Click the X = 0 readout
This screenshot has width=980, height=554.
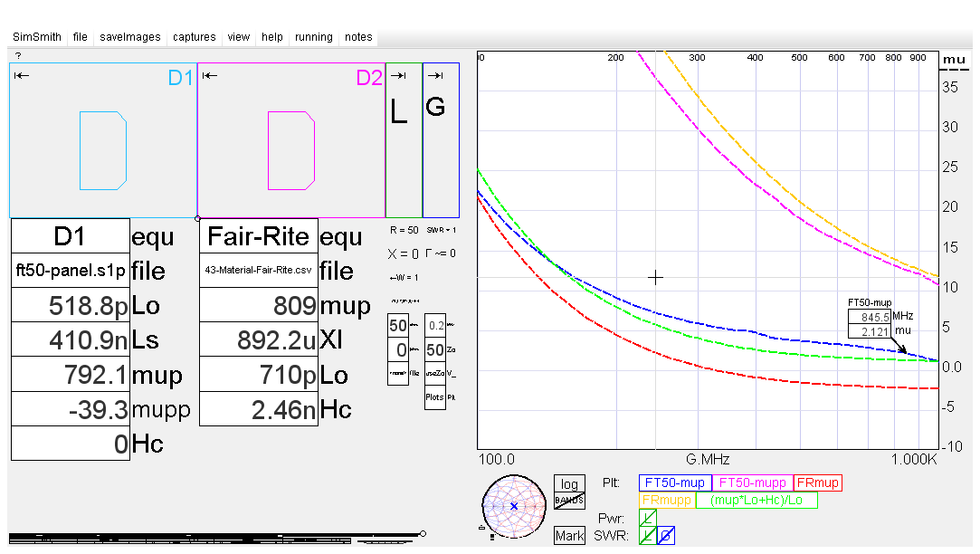pos(403,253)
